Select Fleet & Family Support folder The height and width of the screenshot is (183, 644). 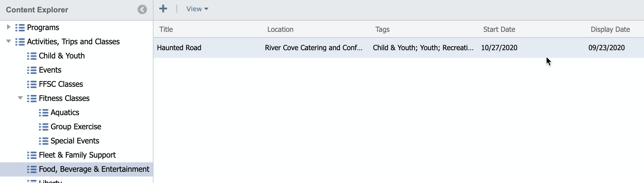point(77,155)
